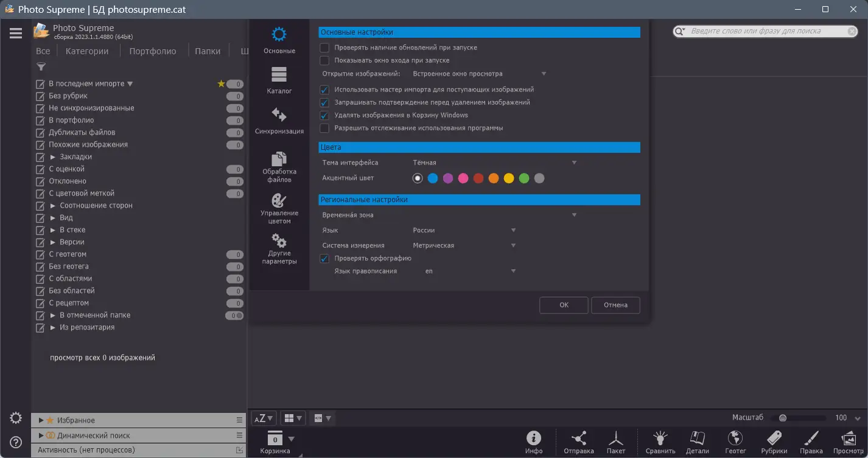
Task: Open the hamburger main menu
Action: pyautogui.click(x=16, y=33)
